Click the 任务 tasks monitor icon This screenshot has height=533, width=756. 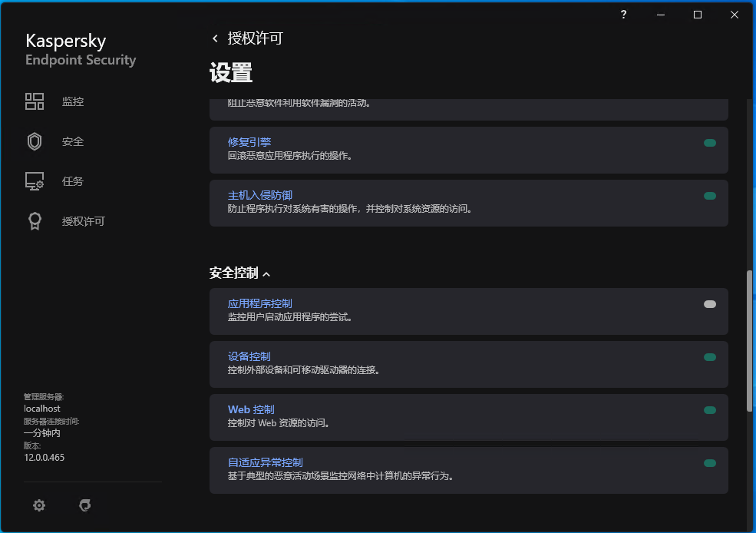(x=35, y=181)
